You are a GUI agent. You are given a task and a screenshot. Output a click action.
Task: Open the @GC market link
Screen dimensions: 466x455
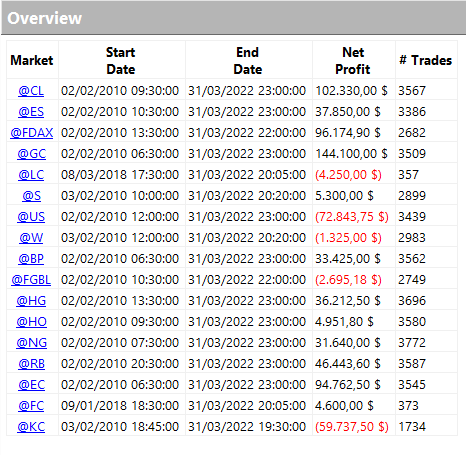pos(32,154)
